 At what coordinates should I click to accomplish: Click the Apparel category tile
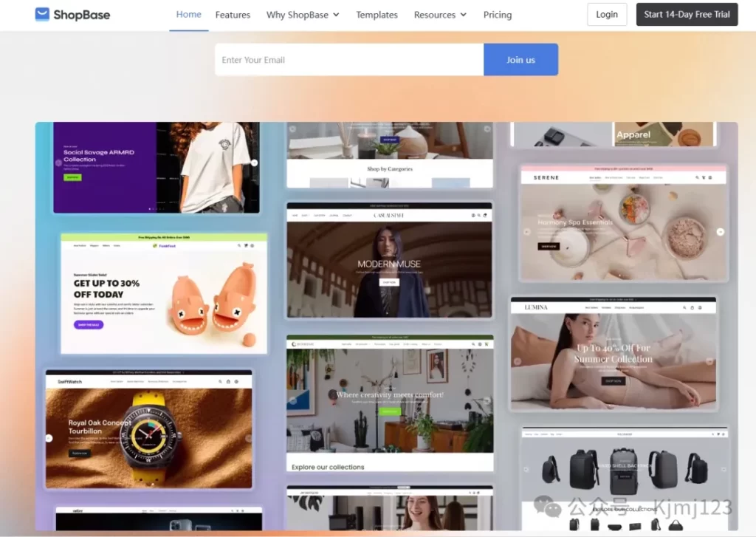(x=664, y=134)
